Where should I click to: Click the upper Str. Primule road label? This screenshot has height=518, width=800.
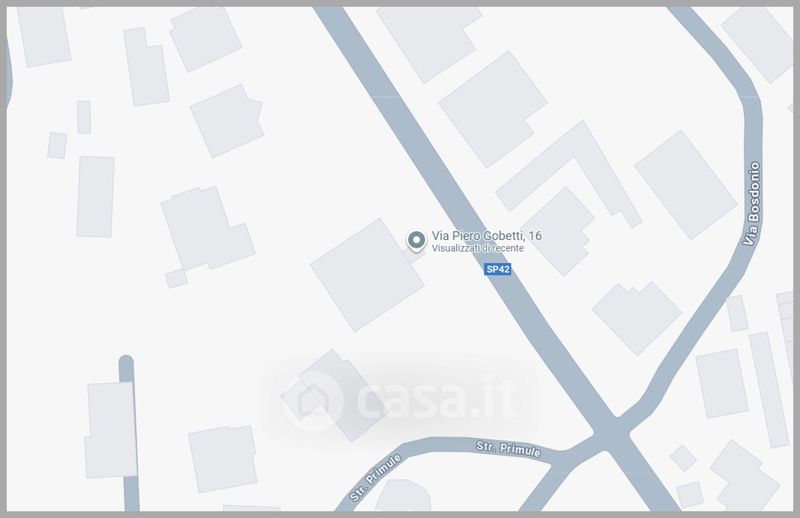[508, 449]
